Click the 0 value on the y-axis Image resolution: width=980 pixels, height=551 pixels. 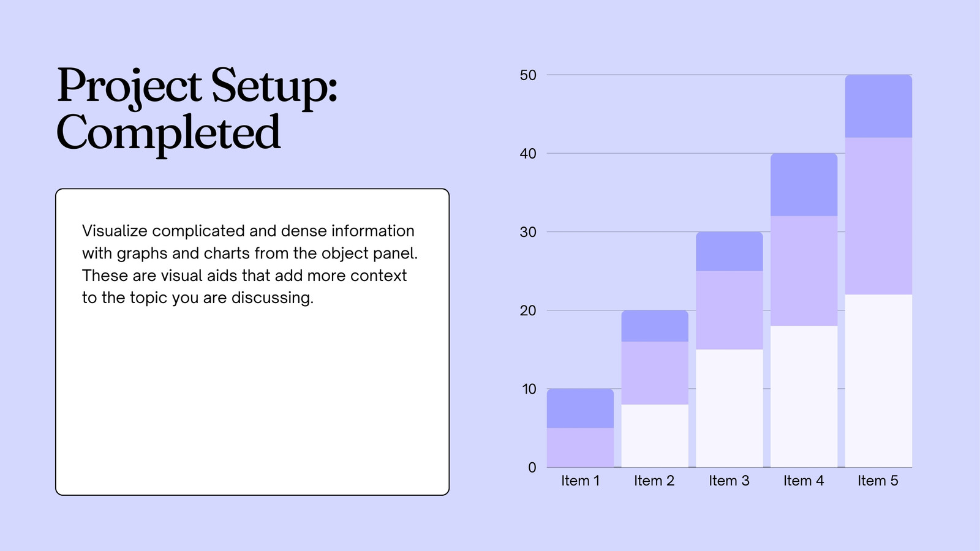pos(532,467)
